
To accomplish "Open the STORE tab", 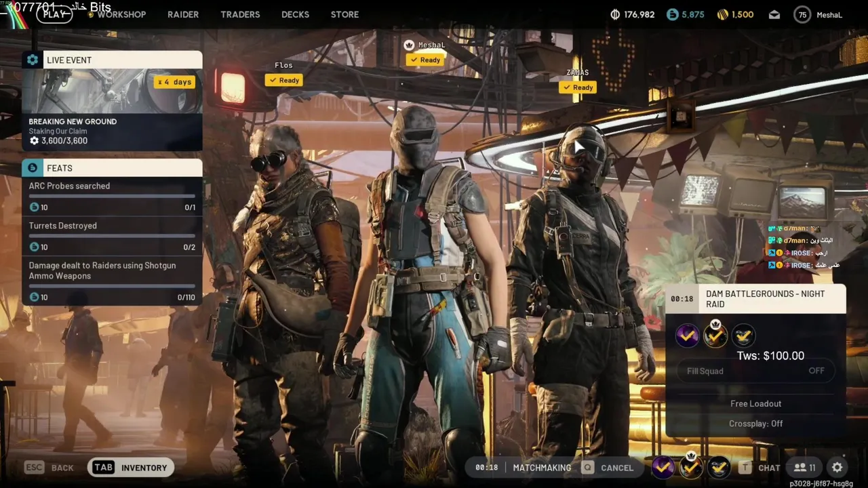I will pos(344,14).
